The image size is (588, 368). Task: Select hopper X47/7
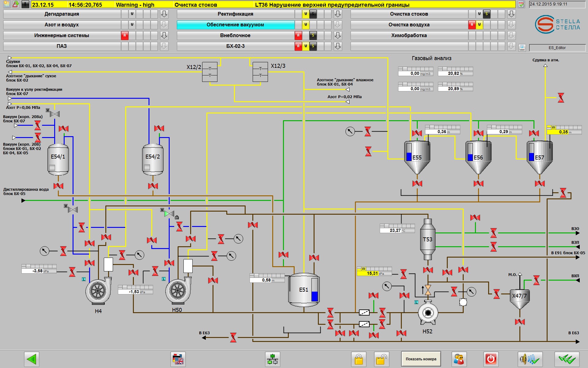coord(520,299)
